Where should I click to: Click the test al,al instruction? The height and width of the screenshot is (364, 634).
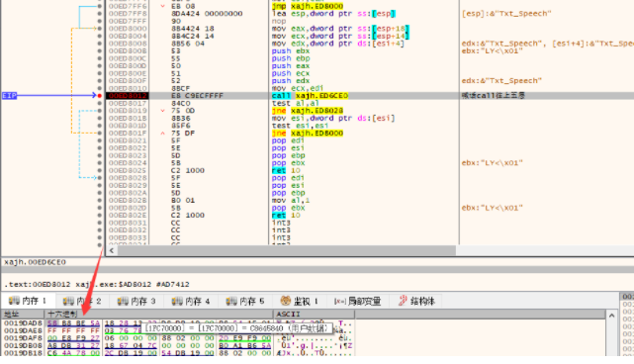pos(295,103)
